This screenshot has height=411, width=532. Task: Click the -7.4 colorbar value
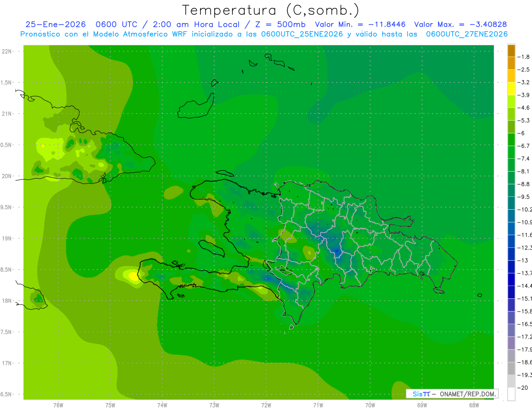click(x=524, y=159)
